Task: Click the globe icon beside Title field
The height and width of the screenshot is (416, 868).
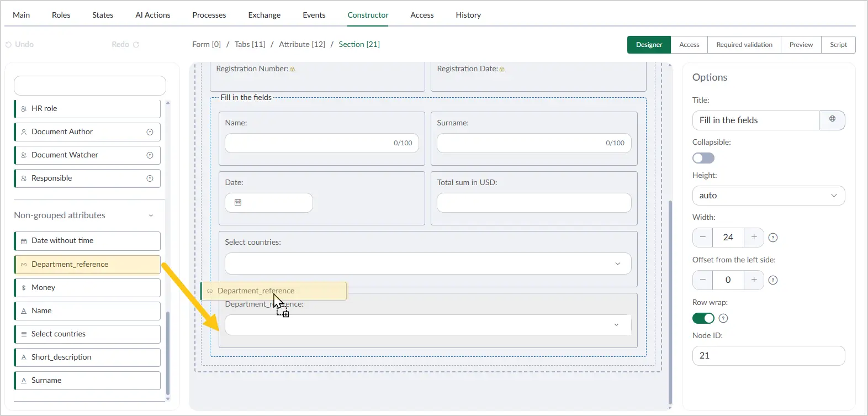Action: click(832, 119)
